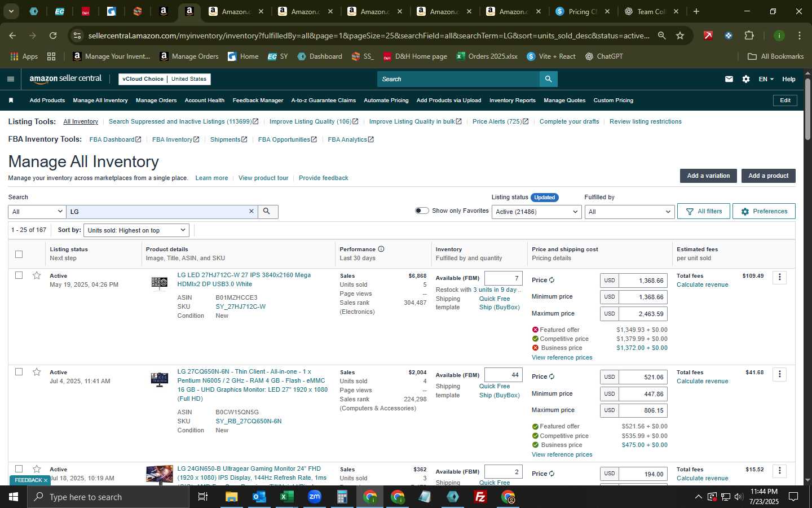Open the EN language dropdown
812x508 pixels.
click(766, 79)
